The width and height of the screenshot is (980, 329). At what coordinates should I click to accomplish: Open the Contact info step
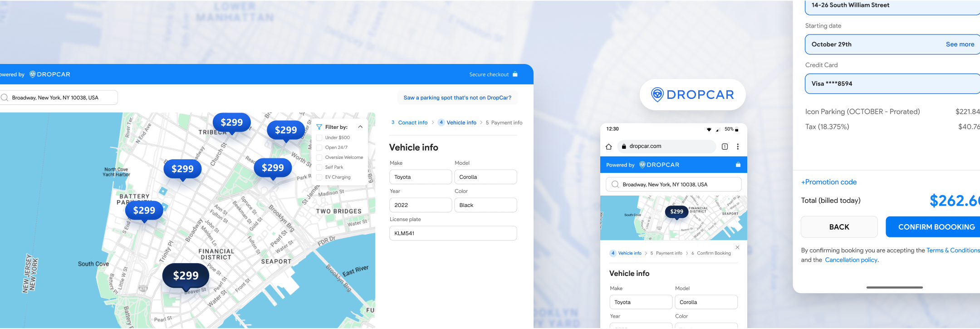(x=409, y=123)
